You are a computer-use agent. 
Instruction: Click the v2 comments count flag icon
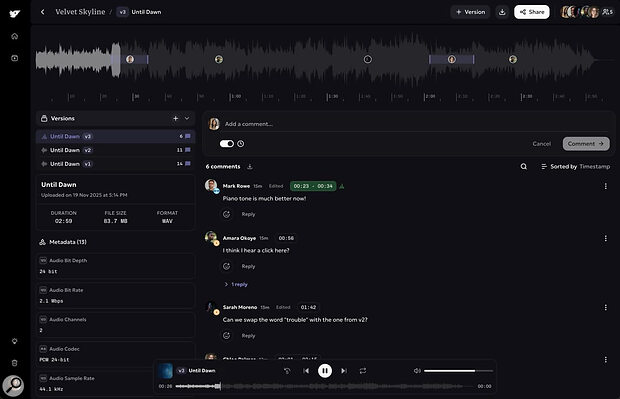click(x=188, y=150)
